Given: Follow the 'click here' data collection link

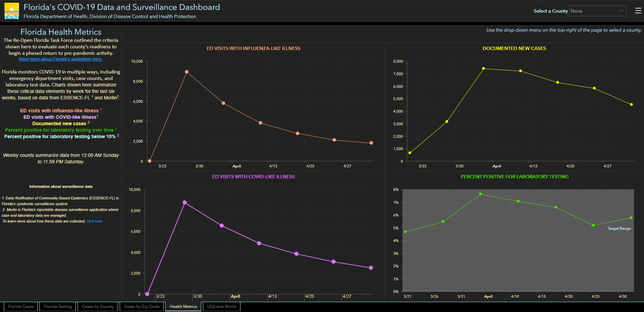Looking at the screenshot, I should pyautogui.click(x=94, y=221).
